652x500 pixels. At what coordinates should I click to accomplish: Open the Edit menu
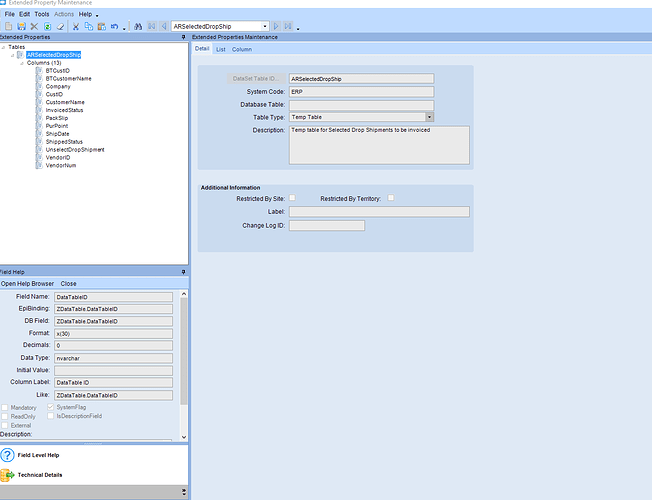pos(25,14)
